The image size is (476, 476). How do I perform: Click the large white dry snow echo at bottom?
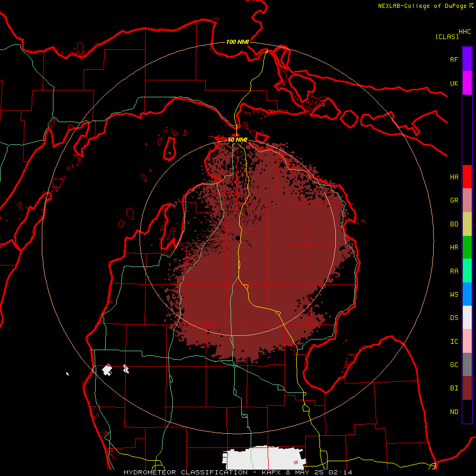pyautogui.click(x=263, y=458)
